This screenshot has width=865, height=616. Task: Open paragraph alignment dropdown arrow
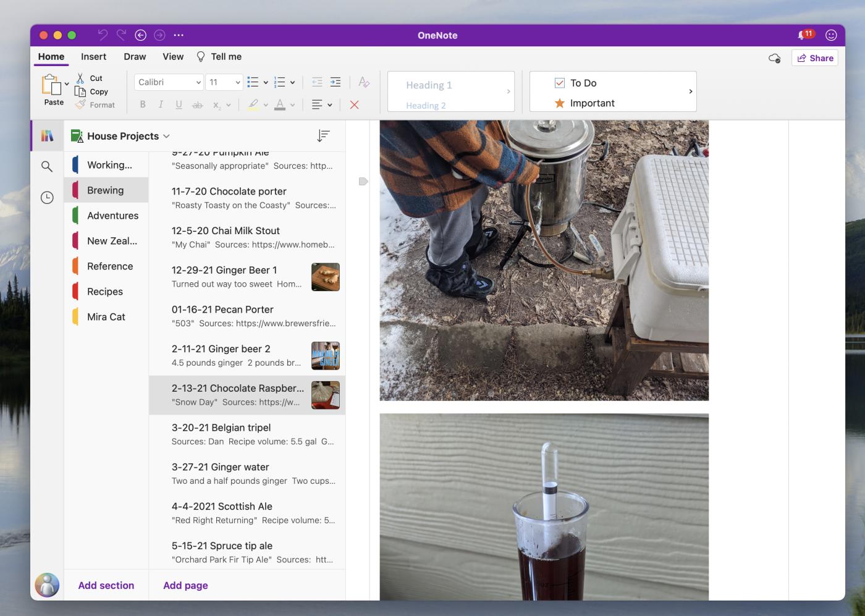(329, 105)
